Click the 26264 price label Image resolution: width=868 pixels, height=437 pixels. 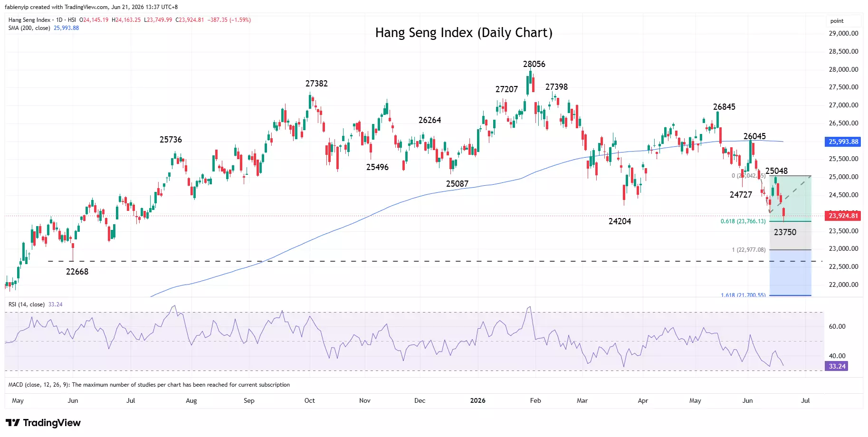click(x=429, y=120)
